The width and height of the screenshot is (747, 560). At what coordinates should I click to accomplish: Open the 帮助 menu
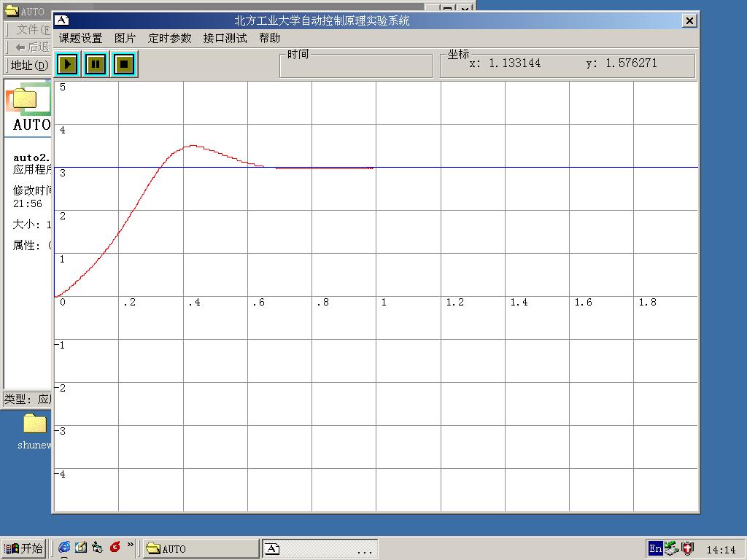point(269,38)
